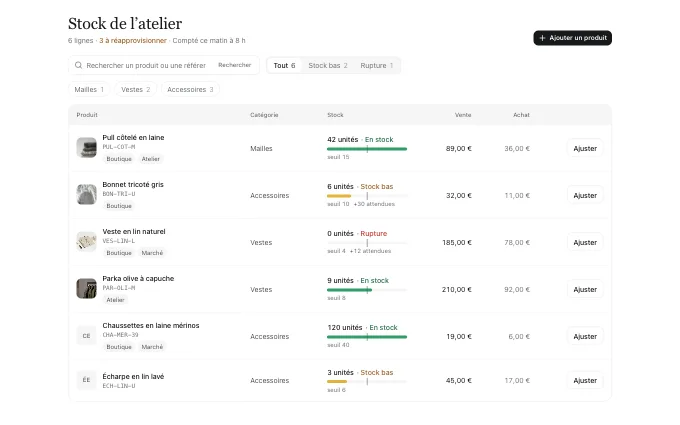680x425 pixels.
Task: Adjust stock for Pull côtelé en laine
Action: tap(585, 148)
